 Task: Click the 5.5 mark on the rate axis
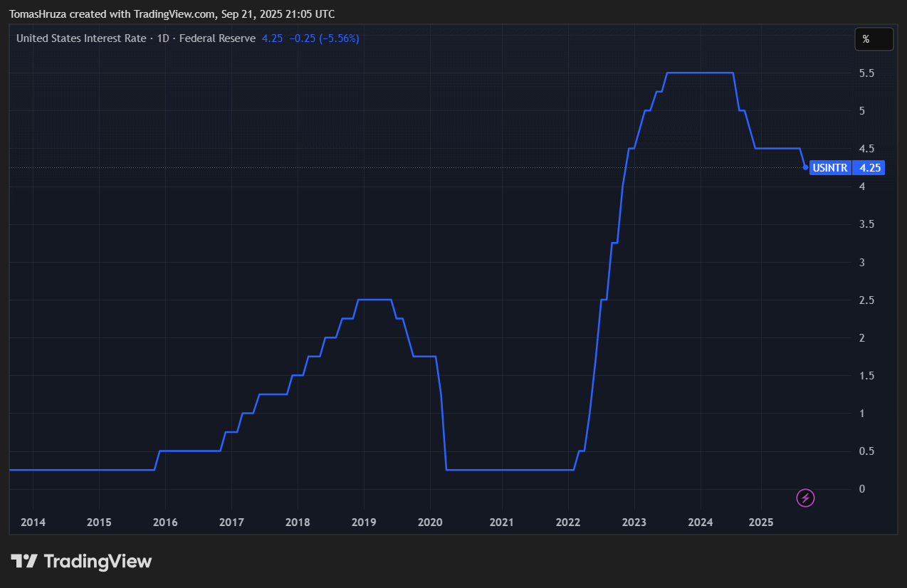click(866, 73)
